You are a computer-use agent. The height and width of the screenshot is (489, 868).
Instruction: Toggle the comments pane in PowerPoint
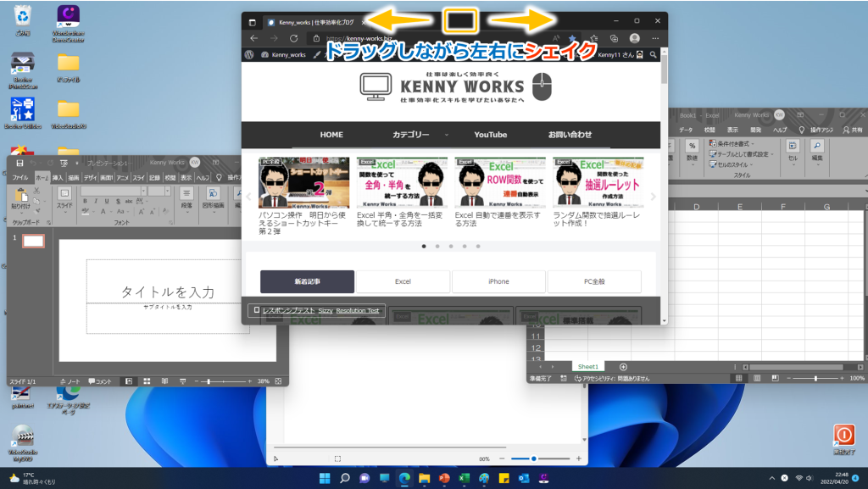click(100, 381)
